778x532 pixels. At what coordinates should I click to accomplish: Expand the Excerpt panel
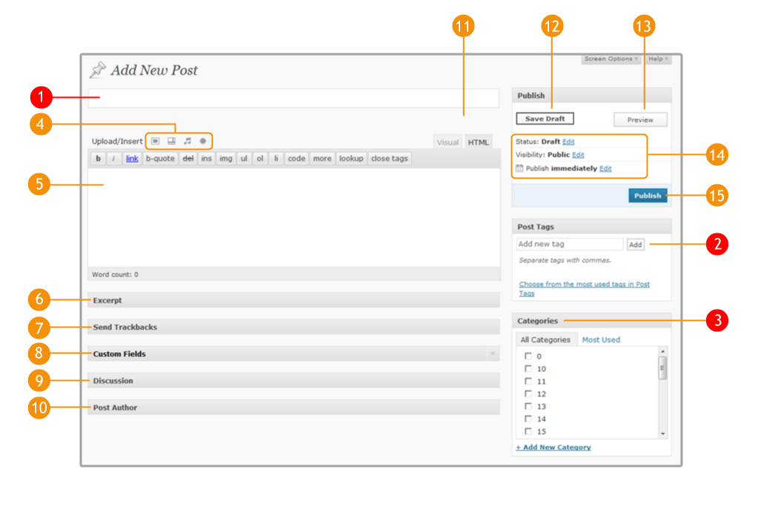pos(293,300)
